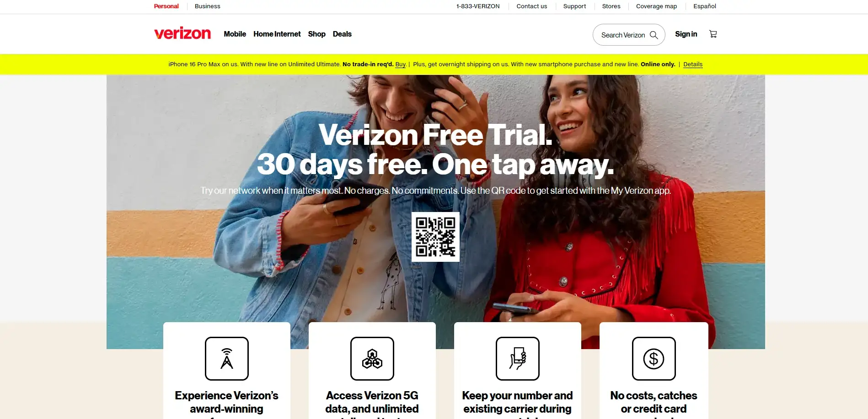Switch language to Español
Viewport: 868px width, 419px height.
705,6
